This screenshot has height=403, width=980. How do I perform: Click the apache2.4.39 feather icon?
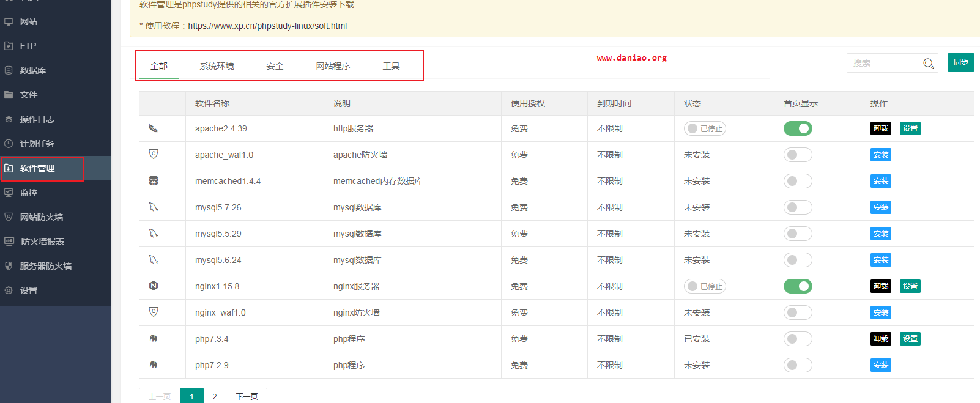pos(154,128)
